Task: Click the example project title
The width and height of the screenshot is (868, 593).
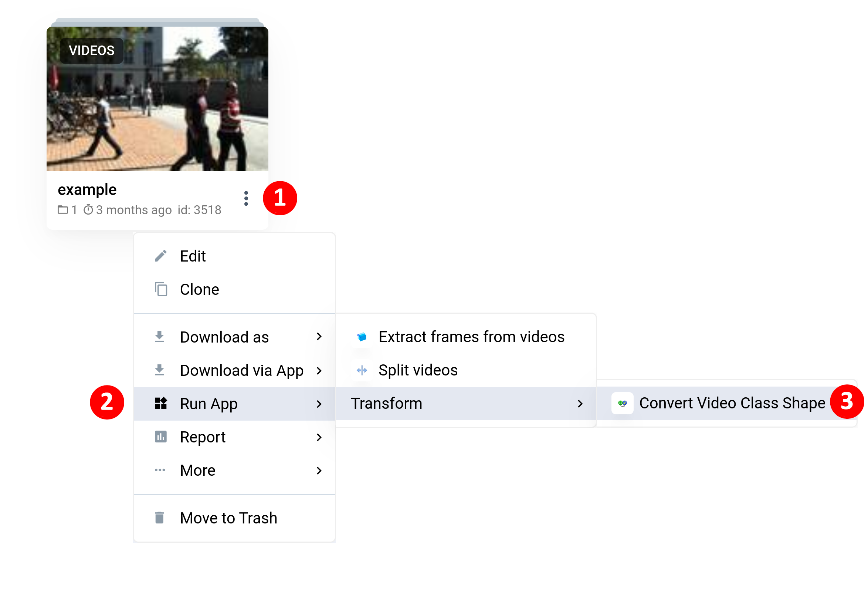Action: pyautogui.click(x=87, y=190)
